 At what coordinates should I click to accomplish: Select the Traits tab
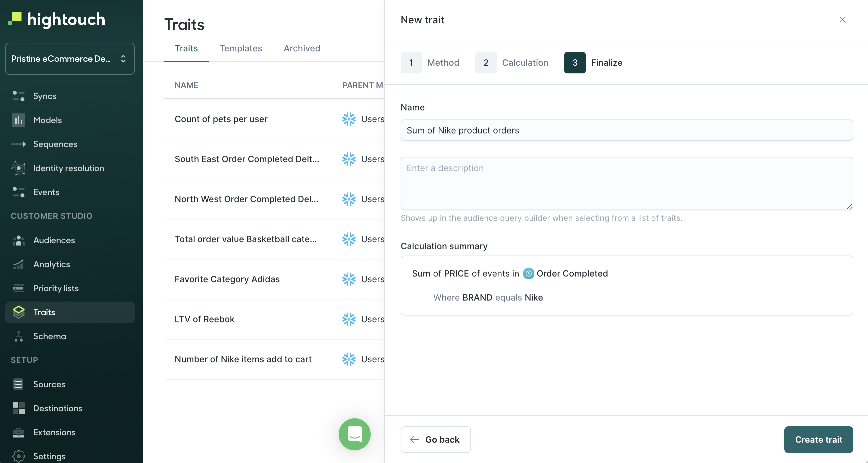pos(186,48)
